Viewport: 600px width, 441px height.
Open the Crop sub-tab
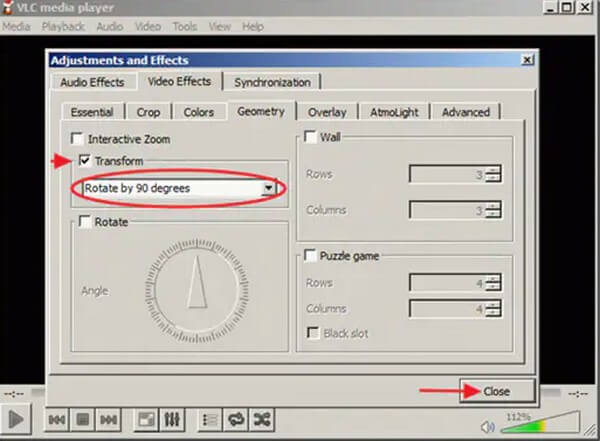(148, 112)
